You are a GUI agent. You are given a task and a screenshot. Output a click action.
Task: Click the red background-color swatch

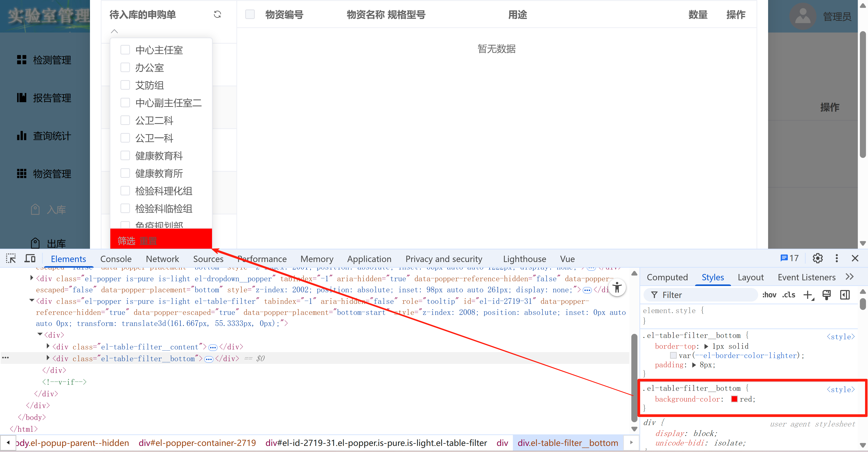(x=734, y=399)
